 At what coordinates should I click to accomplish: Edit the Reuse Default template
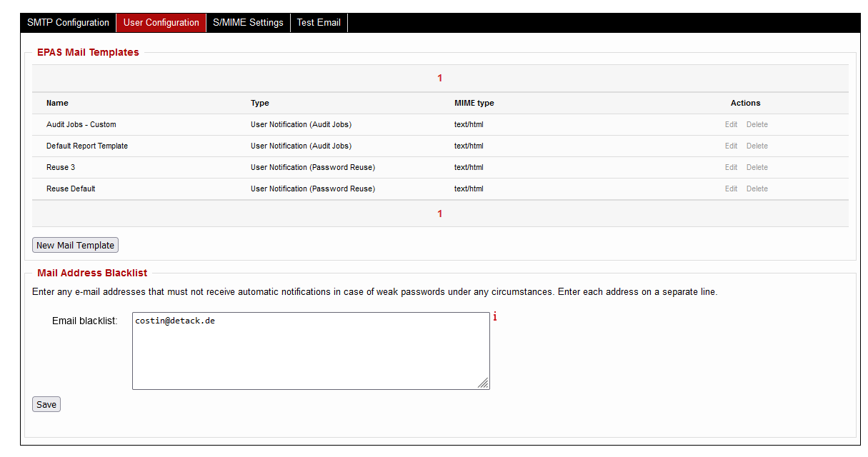[x=730, y=189]
